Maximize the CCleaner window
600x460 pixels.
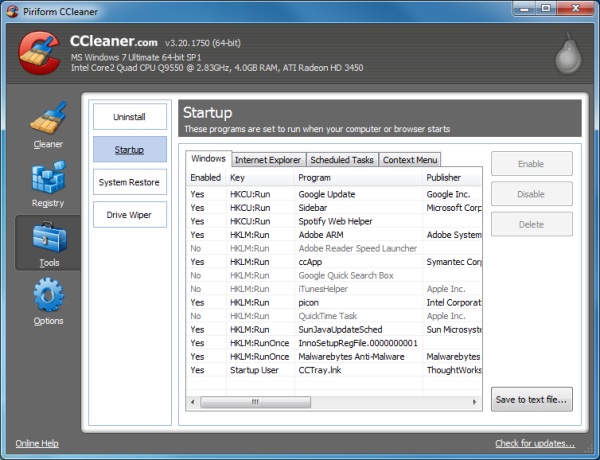546,8
